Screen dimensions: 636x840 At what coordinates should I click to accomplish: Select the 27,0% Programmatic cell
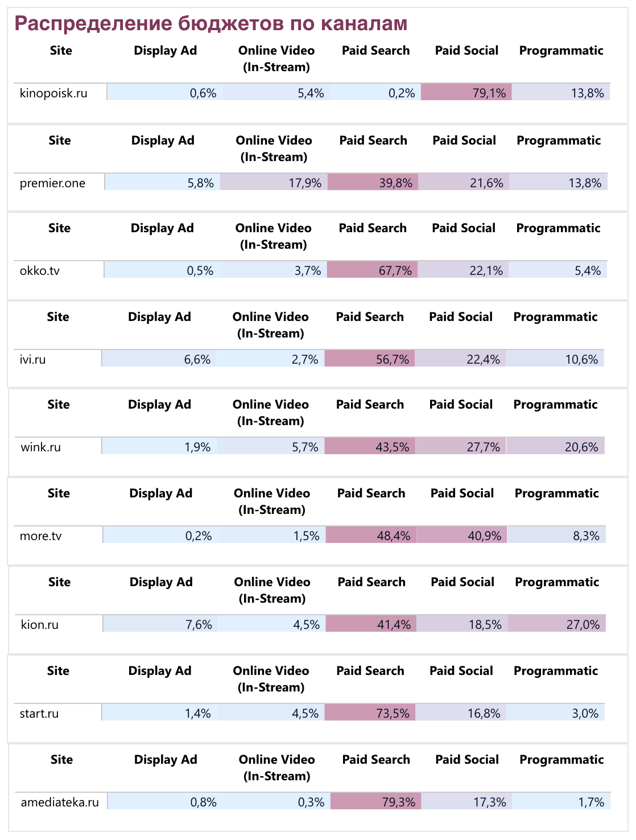pos(557,624)
